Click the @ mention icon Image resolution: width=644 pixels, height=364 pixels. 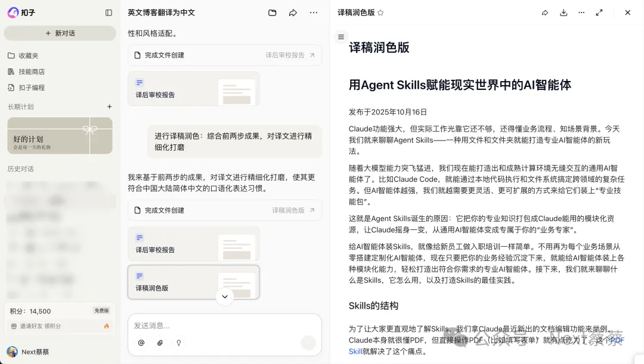coord(141,343)
